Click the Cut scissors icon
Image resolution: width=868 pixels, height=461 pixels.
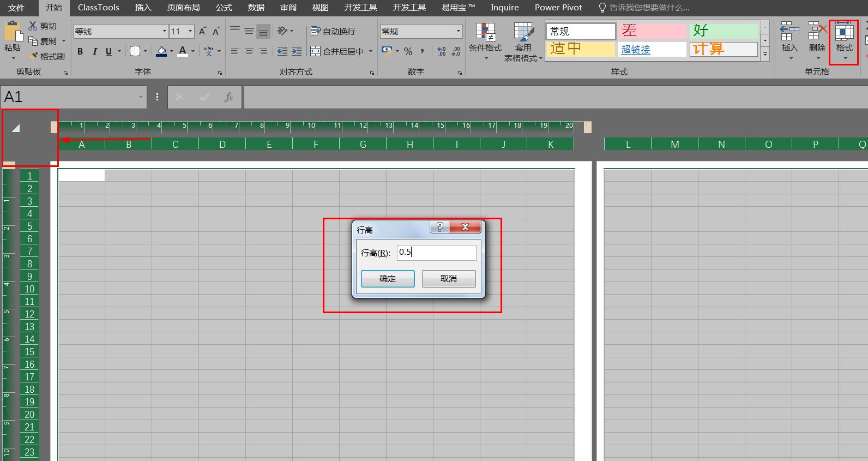pyautogui.click(x=33, y=26)
